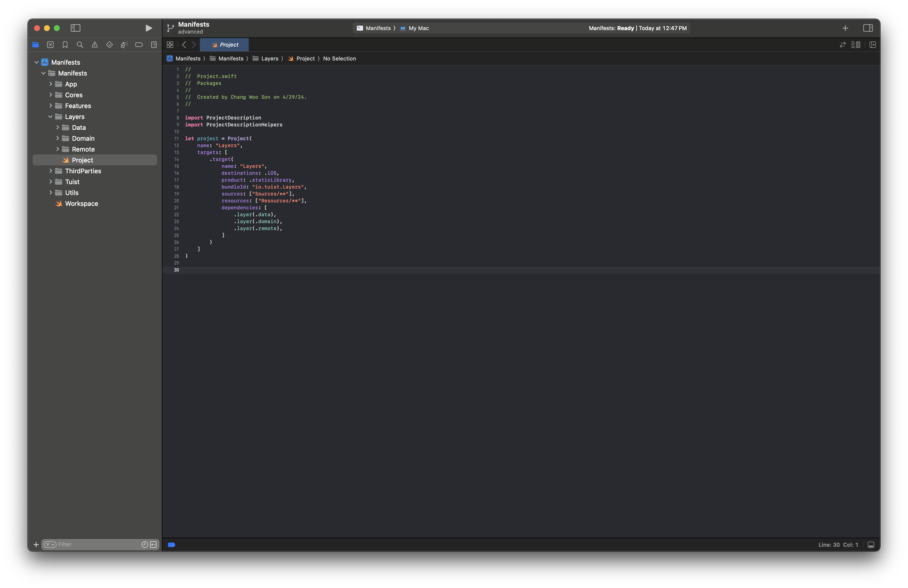
Task: Click the related items grid icon
Action: [x=170, y=45]
